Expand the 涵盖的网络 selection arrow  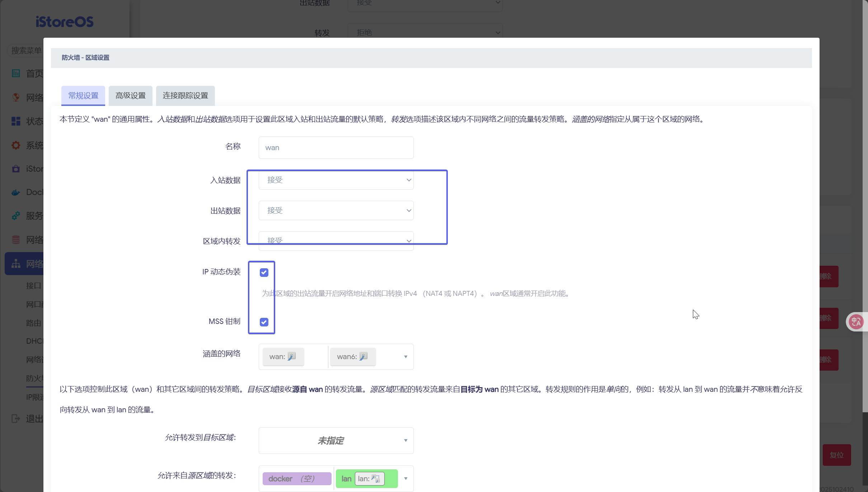coord(405,357)
